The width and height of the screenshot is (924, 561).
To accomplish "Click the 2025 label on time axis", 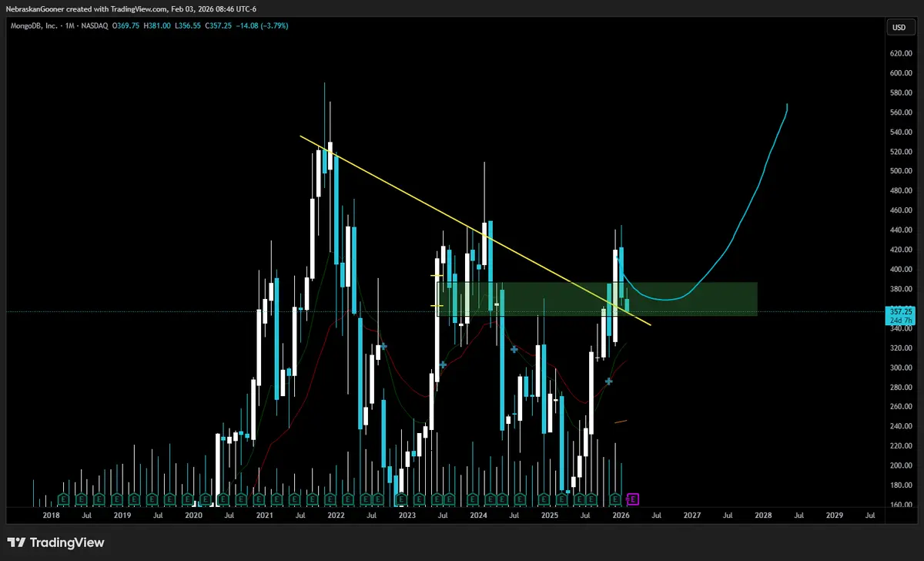I will [549, 515].
